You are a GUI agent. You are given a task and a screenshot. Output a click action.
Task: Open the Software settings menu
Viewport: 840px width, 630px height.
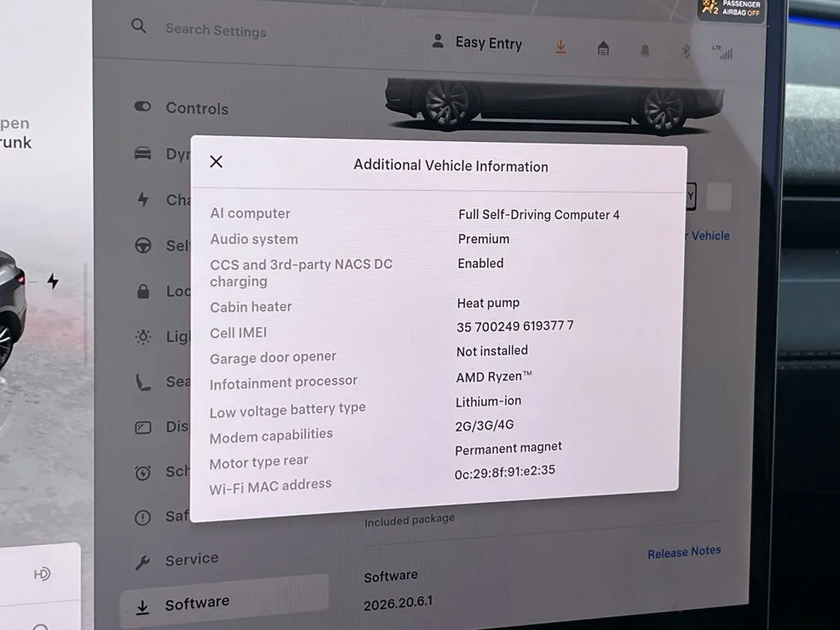224,601
